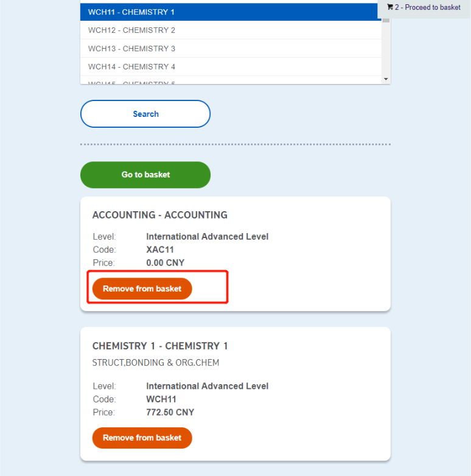Viewport: 471px width, 476px height.
Task: Click the Search button
Action: pos(145,114)
